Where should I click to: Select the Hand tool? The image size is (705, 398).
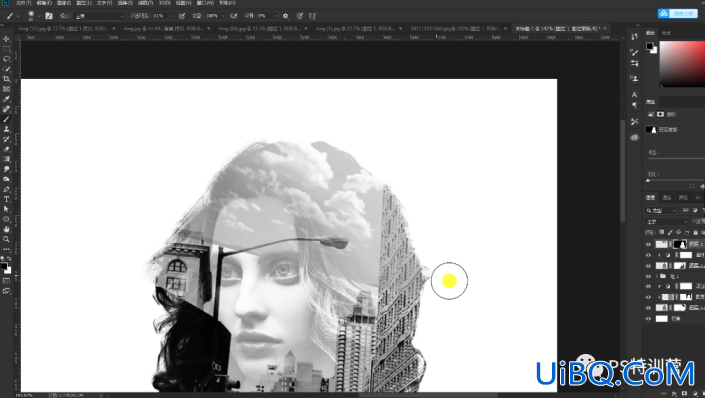click(6, 229)
